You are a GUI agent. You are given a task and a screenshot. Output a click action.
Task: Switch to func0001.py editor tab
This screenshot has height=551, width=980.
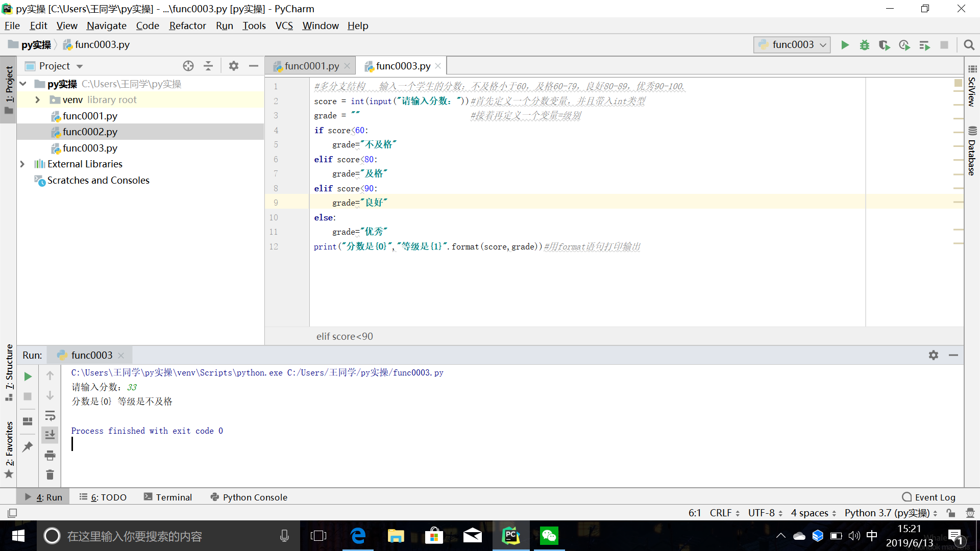tap(311, 66)
